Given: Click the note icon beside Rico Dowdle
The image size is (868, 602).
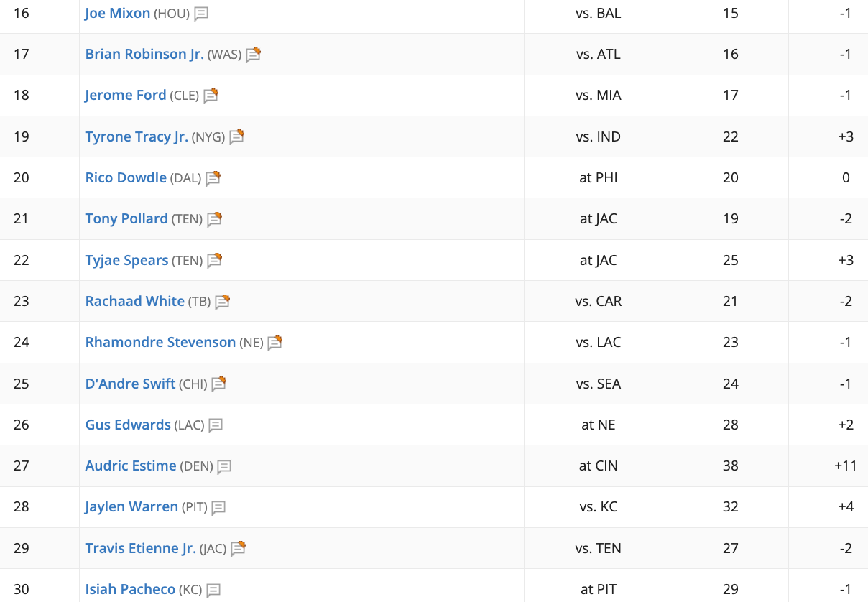Looking at the screenshot, I should pyautogui.click(x=213, y=178).
